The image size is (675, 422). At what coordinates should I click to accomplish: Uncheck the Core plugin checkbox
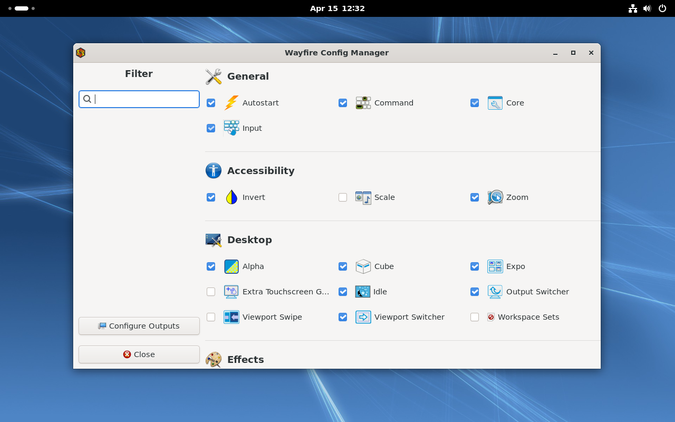[x=474, y=103]
